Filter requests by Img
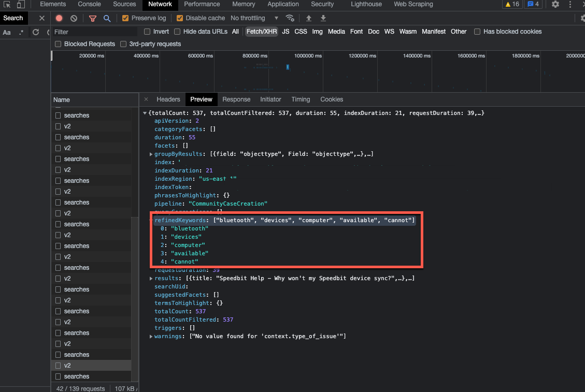This screenshot has width=585, height=392. click(317, 32)
